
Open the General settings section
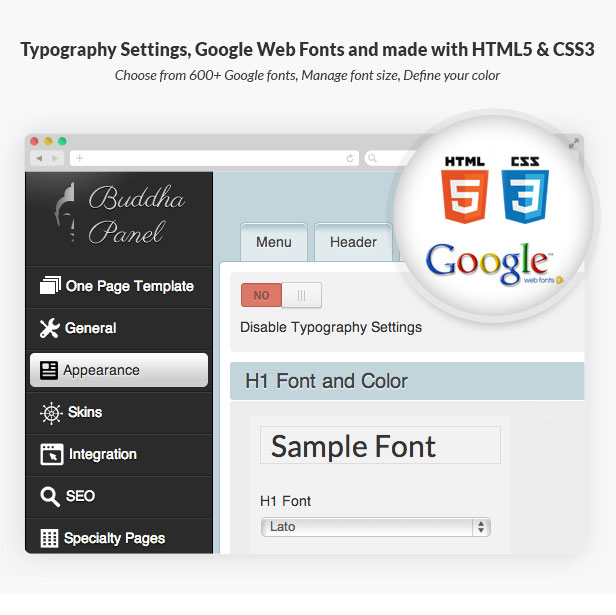point(119,328)
